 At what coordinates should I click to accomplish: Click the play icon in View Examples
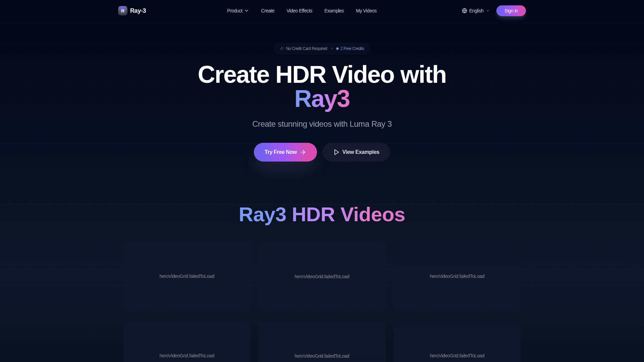point(336,152)
